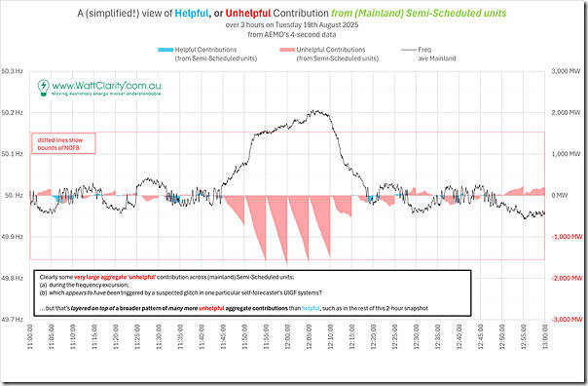Click the annotation box about unhelpful contributions

[x=252, y=293]
